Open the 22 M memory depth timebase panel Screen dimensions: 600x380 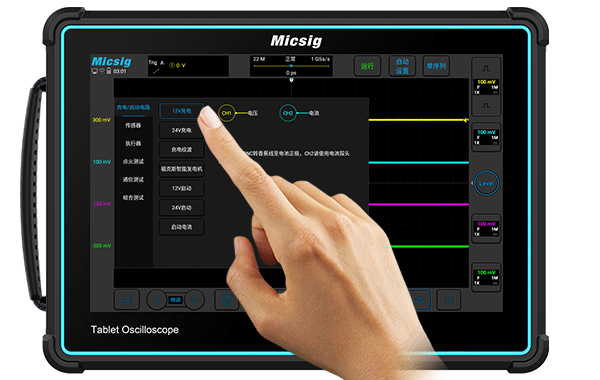(291, 66)
